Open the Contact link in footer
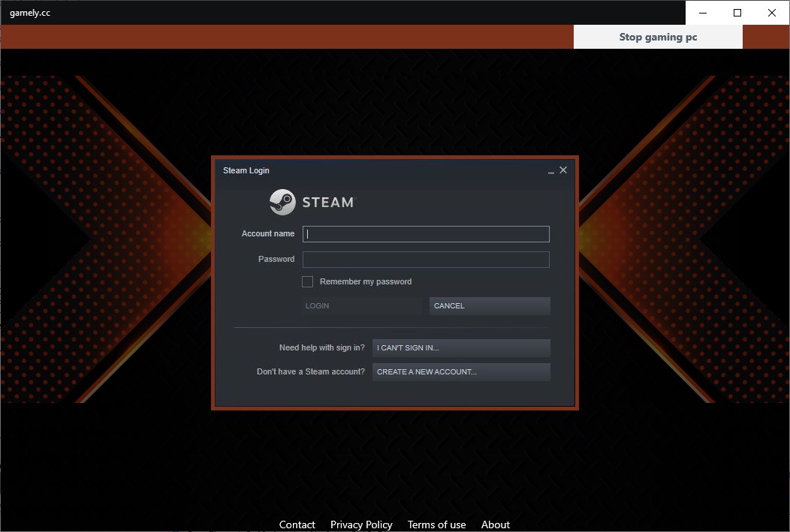Viewport: 790px width, 532px height. coord(297,524)
